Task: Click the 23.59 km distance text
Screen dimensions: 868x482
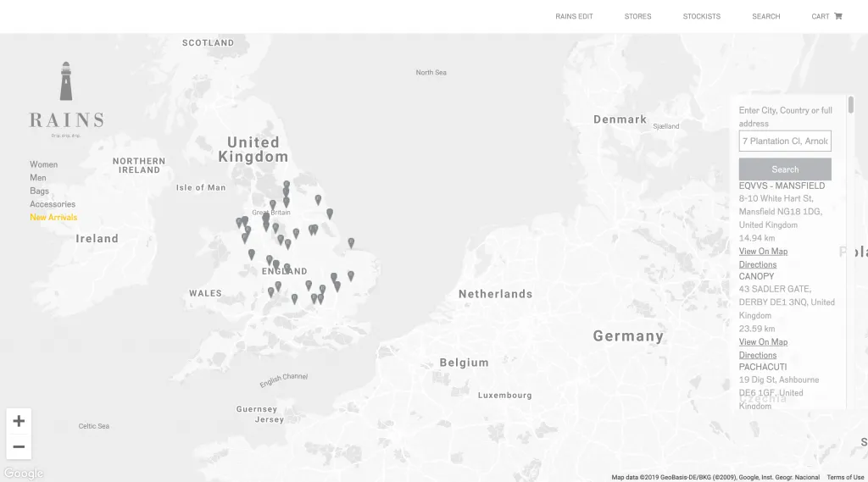Action: 757,329
